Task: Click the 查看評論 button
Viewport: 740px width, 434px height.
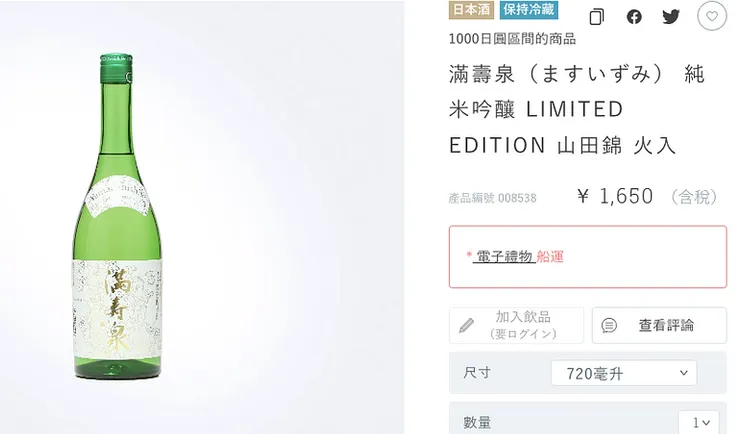Action: click(x=659, y=325)
